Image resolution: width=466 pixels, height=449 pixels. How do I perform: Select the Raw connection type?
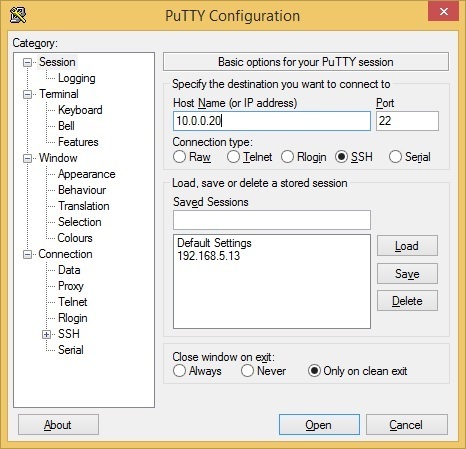tap(179, 157)
